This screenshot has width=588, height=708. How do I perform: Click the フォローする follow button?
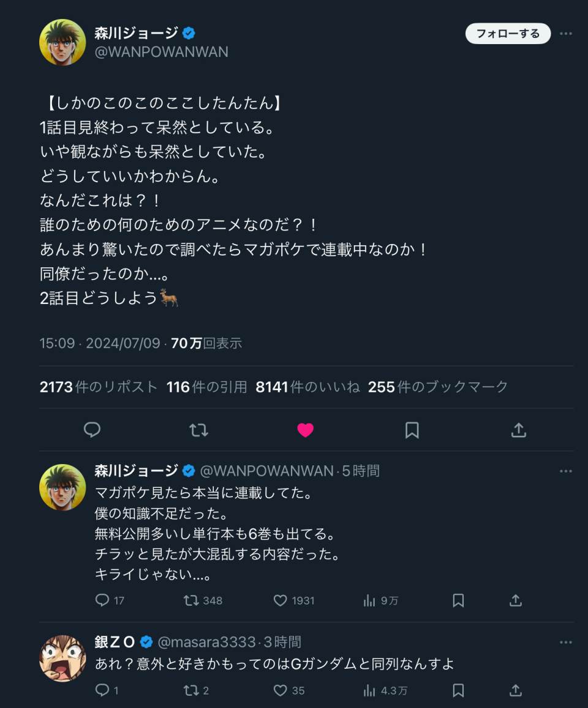(508, 34)
